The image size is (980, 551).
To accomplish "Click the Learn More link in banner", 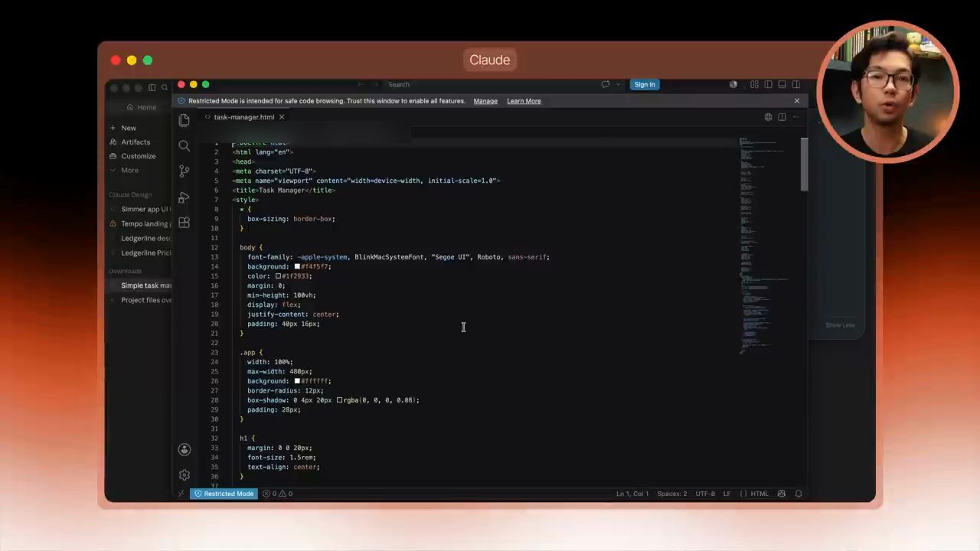I will [524, 101].
